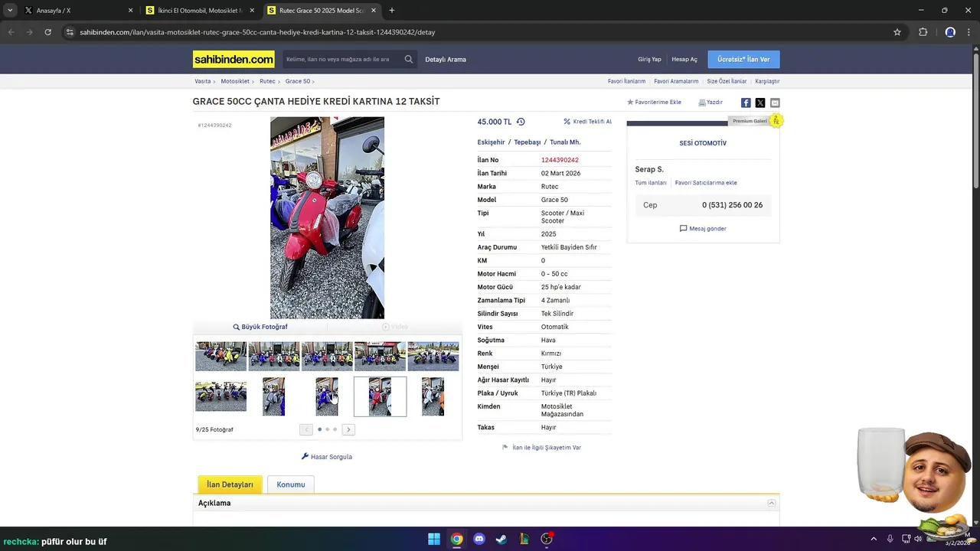This screenshot has width=980, height=551.
Task: Click Ücretsiz İlan Ver button
Action: tap(743, 59)
